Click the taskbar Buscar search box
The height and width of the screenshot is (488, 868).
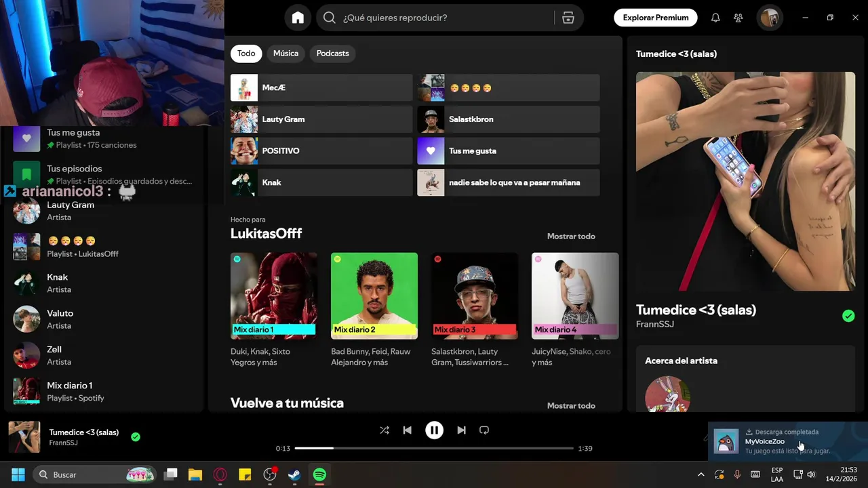(95, 474)
